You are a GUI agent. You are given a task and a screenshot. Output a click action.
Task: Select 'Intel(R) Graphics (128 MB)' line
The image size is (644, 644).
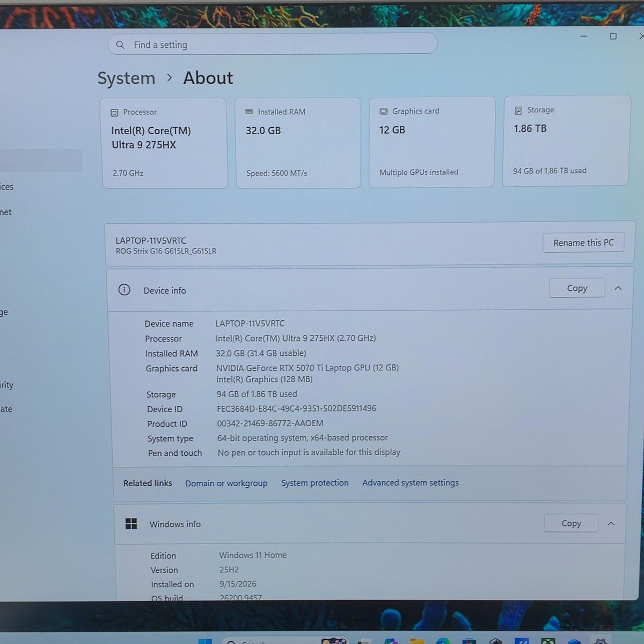click(264, 379)
